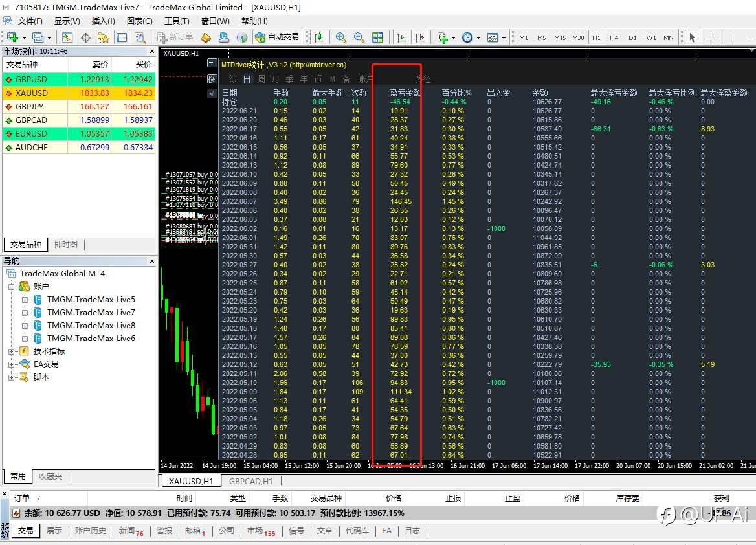The width and height of the screenshot is (756, 545).
Task: Open the Strategy Tester toolbar icon
Action: point(140,37)
